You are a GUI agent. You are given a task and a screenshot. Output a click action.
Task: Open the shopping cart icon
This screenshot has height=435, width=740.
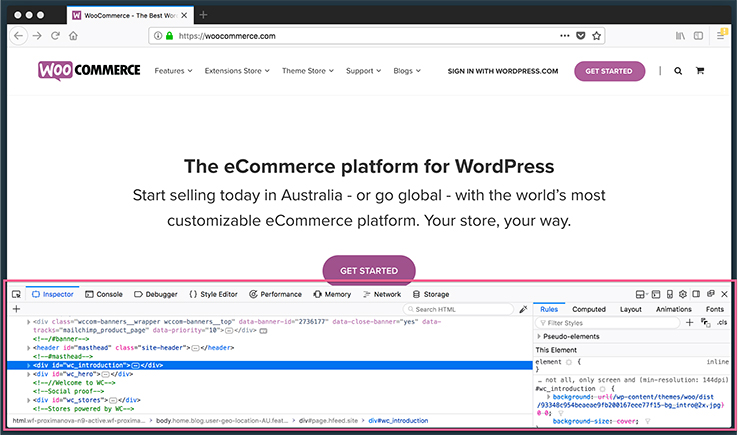(700, 71)
